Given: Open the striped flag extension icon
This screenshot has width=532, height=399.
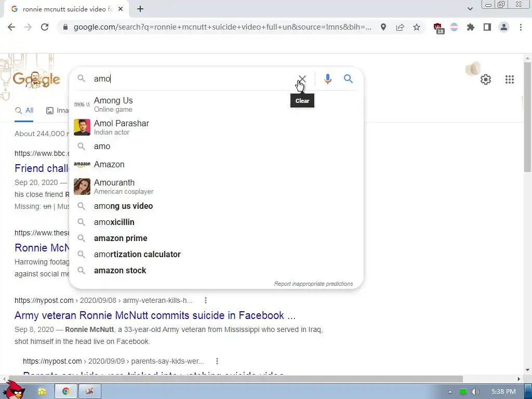Looking at the screenshot, I should pos(454,27).
